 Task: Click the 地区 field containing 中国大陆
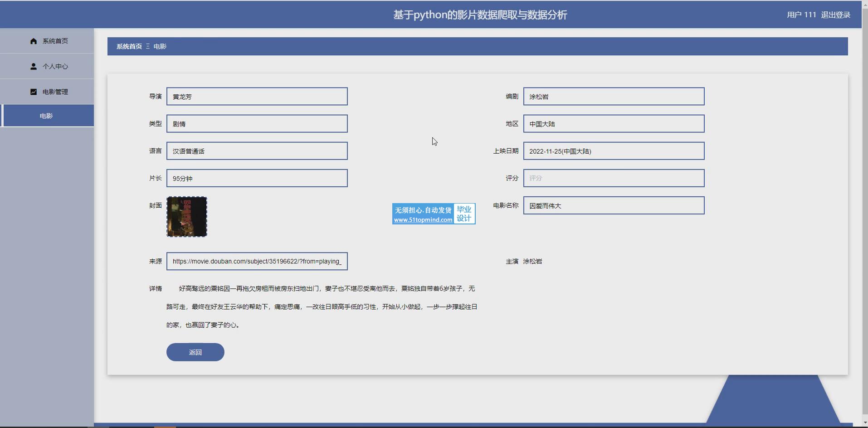tap(614, 124)
